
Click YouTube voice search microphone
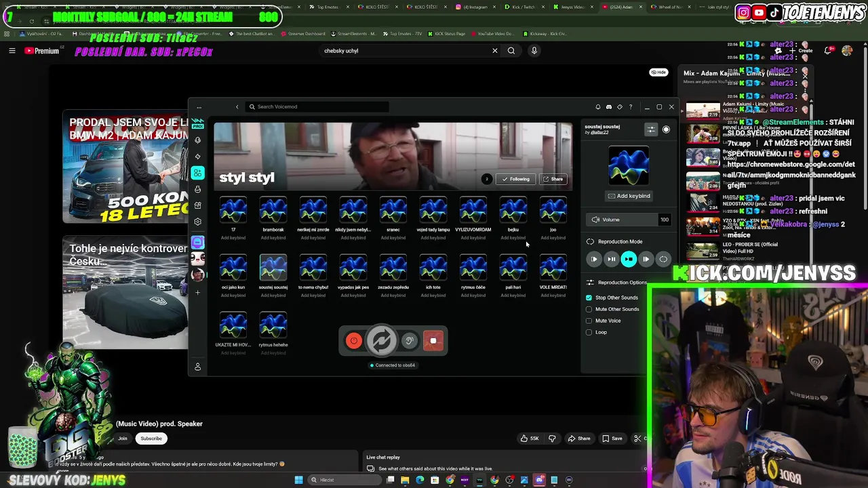point(534,51)
